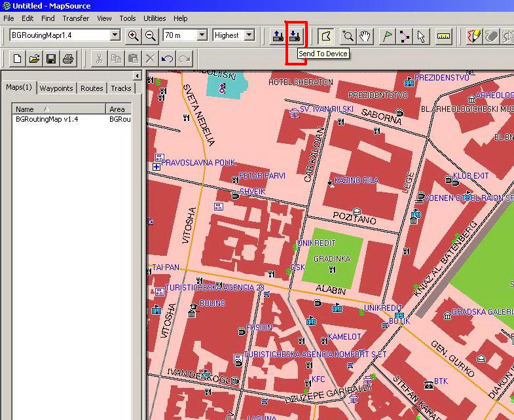Open the Highest detail level dropdown
The height and width of the screenshot is (420, 514).
tap(249, 35)
